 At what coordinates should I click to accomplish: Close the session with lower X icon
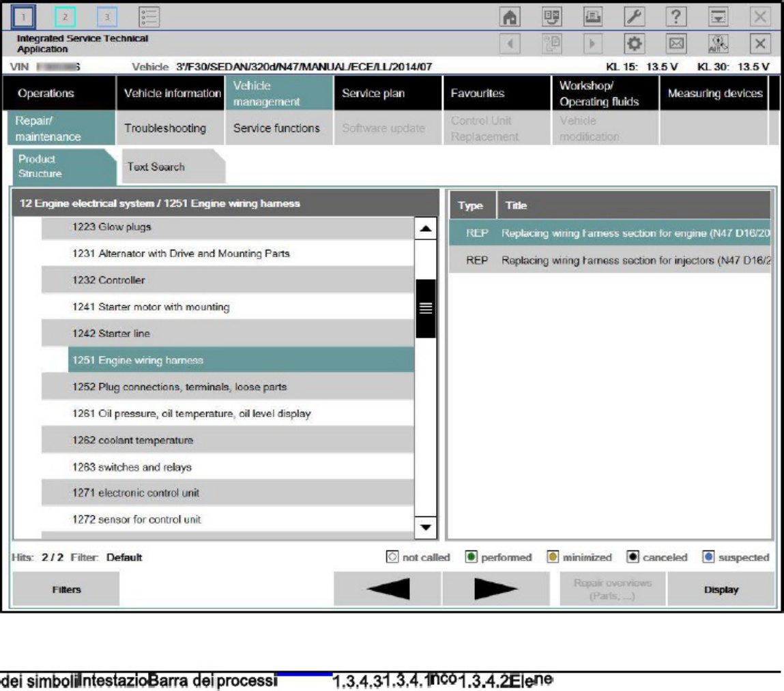coord(760,44)
